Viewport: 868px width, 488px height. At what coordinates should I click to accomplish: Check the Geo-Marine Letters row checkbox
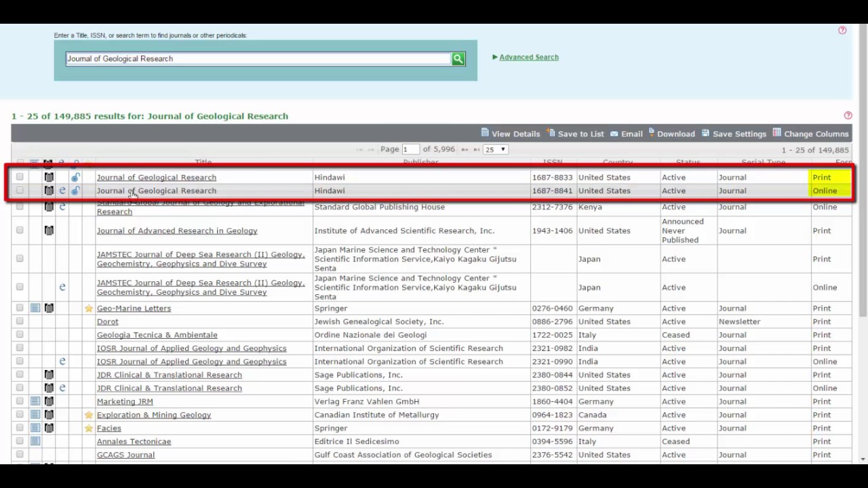coord(20,308)
